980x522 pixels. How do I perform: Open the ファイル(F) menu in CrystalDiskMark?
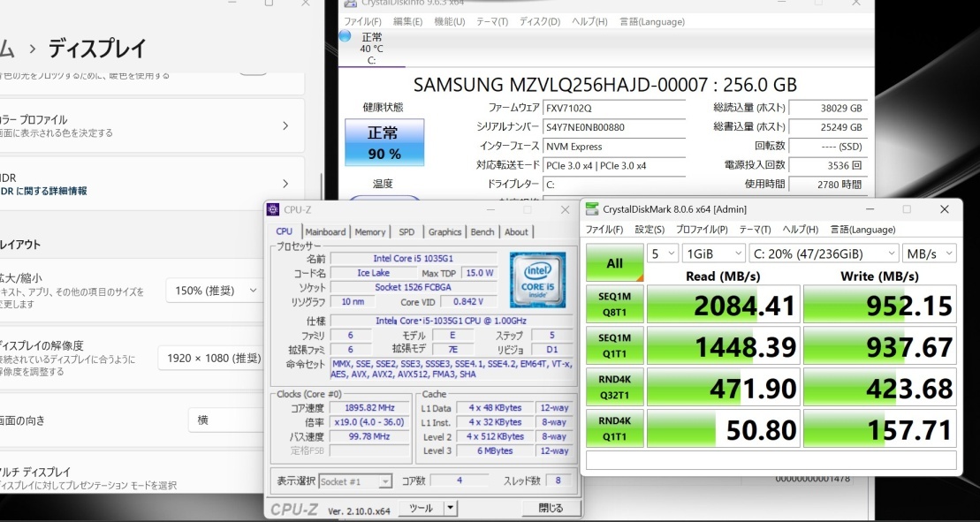pyautogui.click(x=604, y=229)
